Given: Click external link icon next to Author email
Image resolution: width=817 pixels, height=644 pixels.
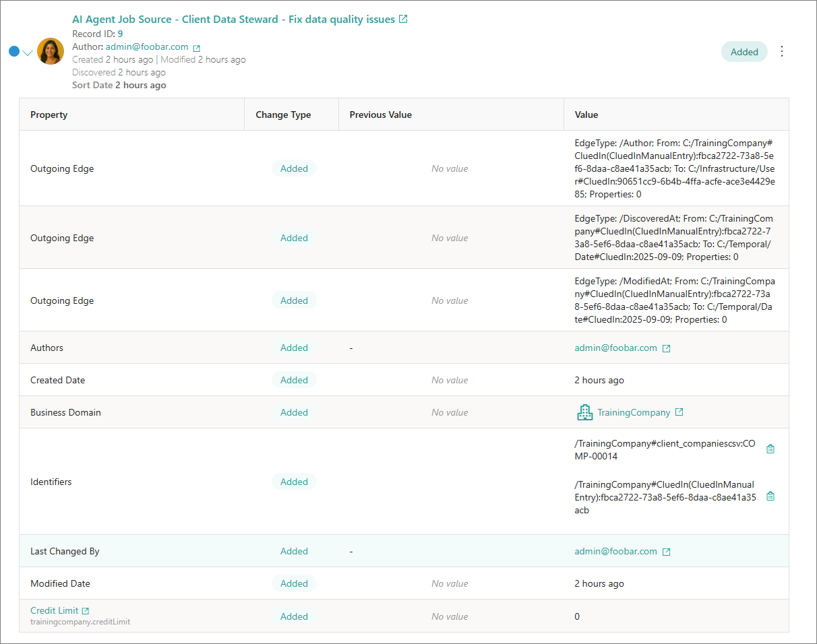Looking at the screenshot, I should [x=197, y=48].
